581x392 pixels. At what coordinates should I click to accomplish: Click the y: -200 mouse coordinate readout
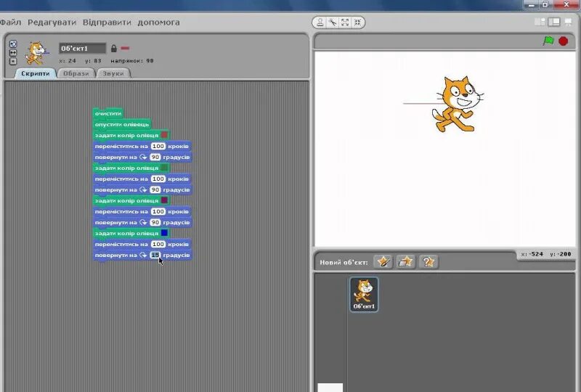point(561,254)
